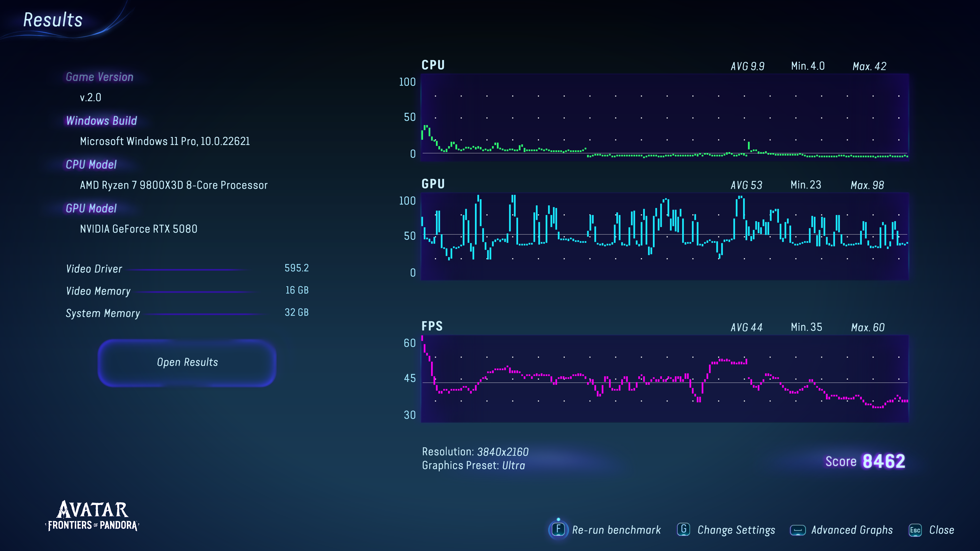Click the spacebar key icon
This screenshot has height=551, width=980.
pyautogui.click(x=797, y=530)
